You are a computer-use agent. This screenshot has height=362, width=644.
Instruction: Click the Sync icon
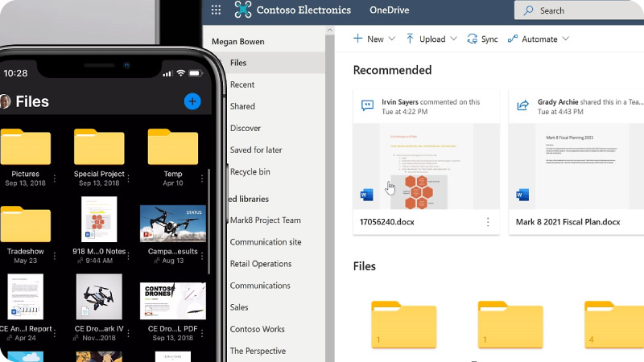[x=473, y=39]
